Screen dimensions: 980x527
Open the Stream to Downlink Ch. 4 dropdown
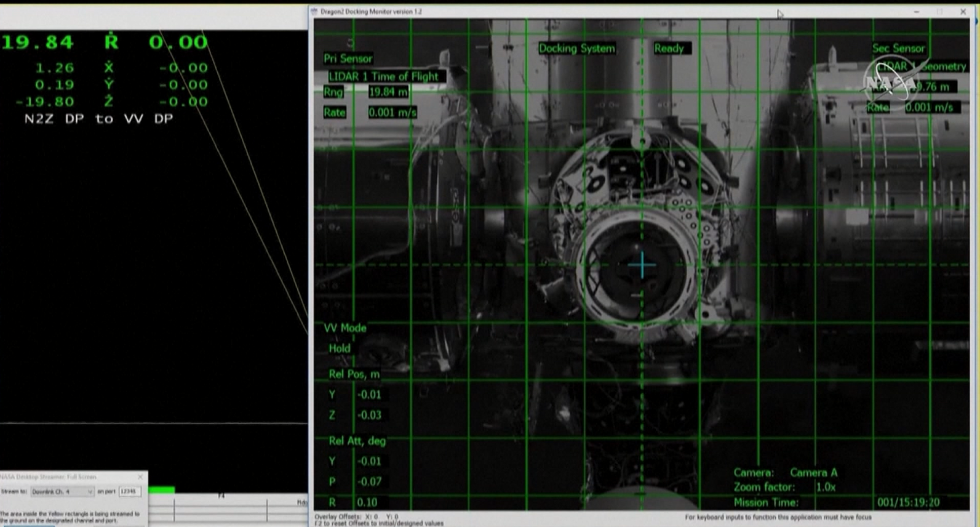(x=62, y=492)
